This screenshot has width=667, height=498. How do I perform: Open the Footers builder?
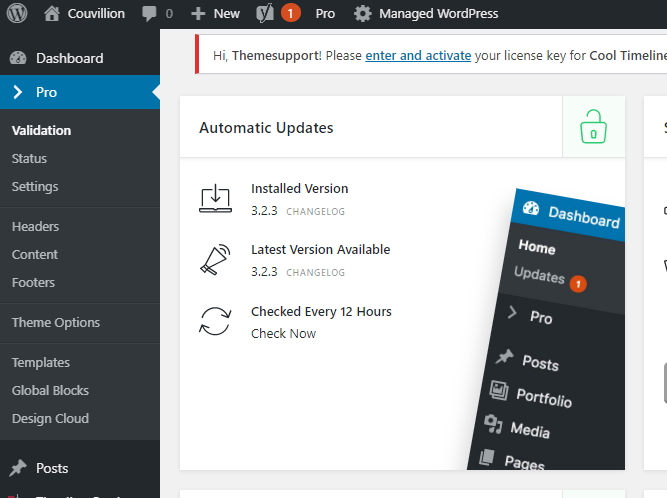(33, 283)
